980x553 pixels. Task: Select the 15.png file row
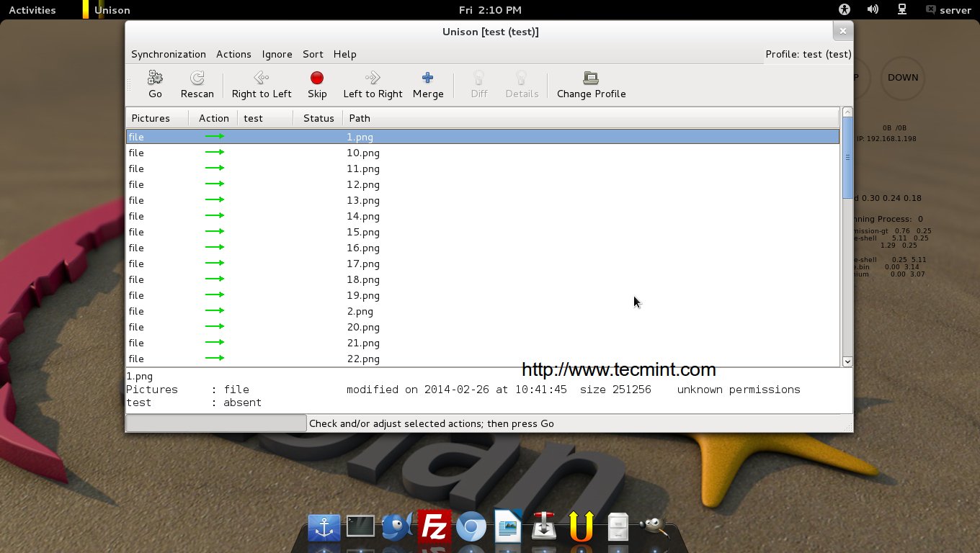pos(363,232)
